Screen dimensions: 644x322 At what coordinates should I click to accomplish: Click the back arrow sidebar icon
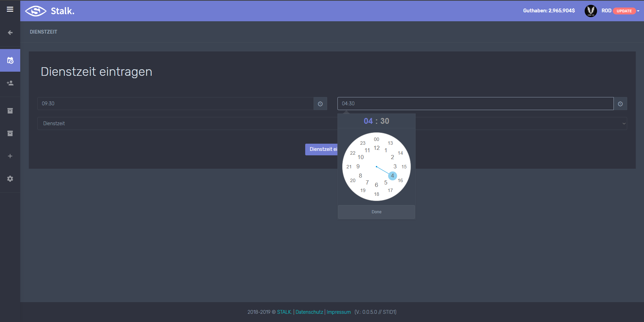click(10, 33)
